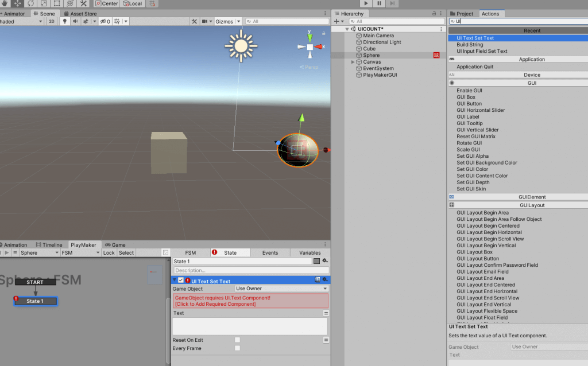Switch to the Events tab in PlayMaker

270,252
